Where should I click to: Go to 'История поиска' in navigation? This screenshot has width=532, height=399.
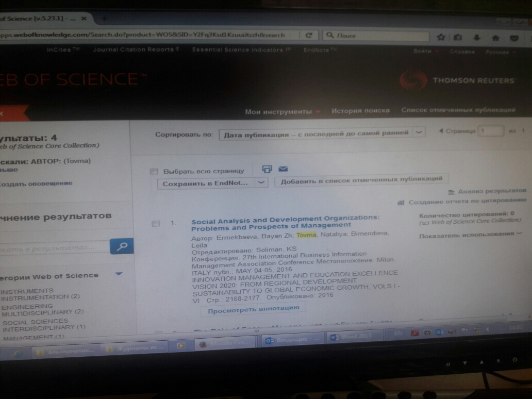pyautogui.click(x=360, y=110)
